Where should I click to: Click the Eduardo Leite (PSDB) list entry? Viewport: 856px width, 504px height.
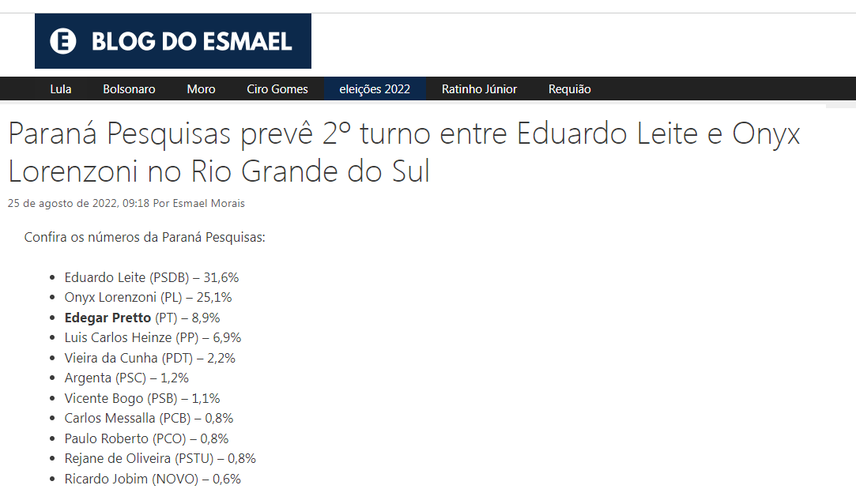coord(151,277)
